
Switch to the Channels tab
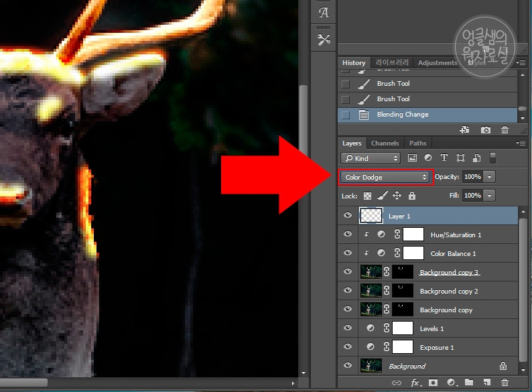385,143
